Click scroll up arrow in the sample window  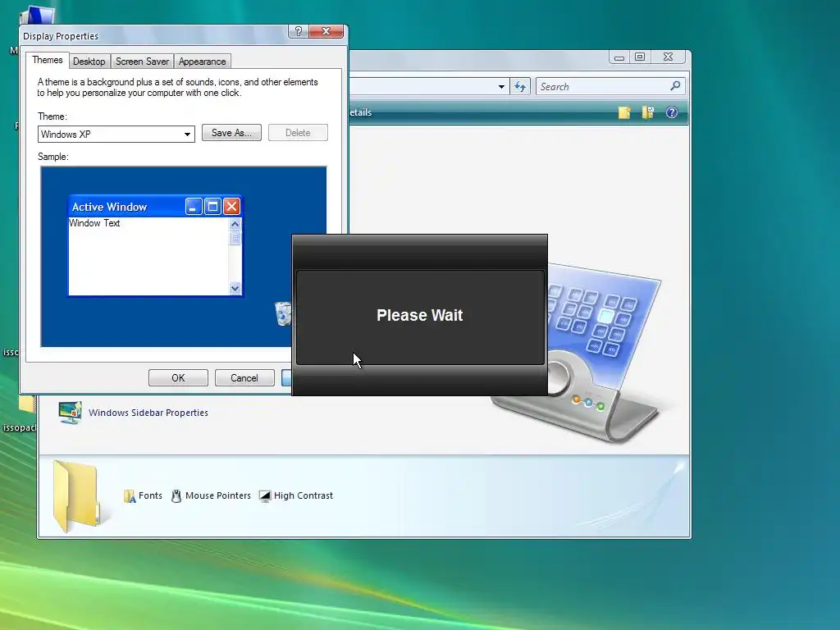pos(235,224)
